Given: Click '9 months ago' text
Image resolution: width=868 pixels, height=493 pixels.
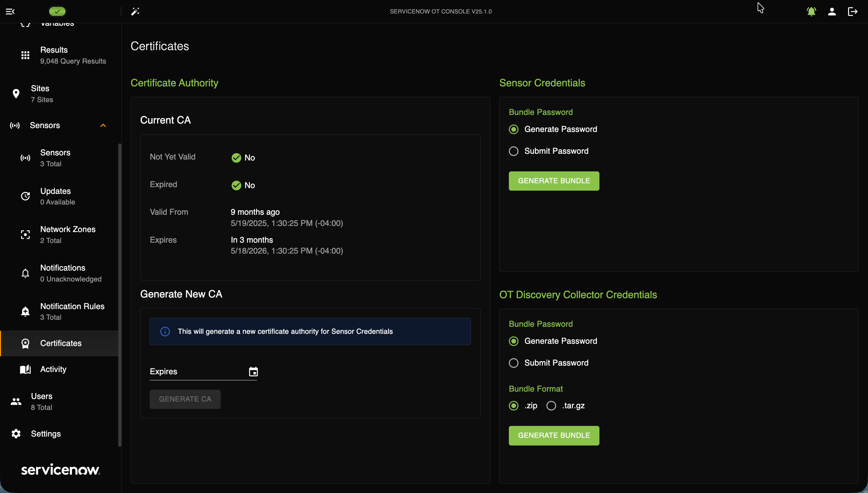Looking at the screenshot, I should tap(255, 212).
